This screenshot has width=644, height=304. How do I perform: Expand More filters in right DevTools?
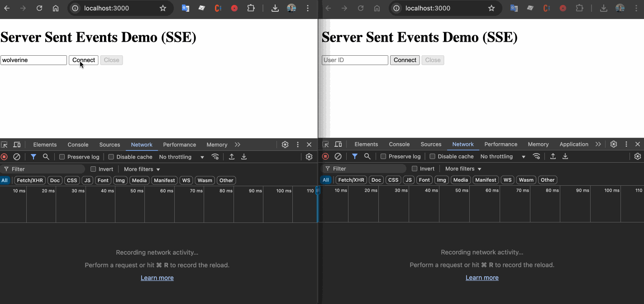[463, 169]
